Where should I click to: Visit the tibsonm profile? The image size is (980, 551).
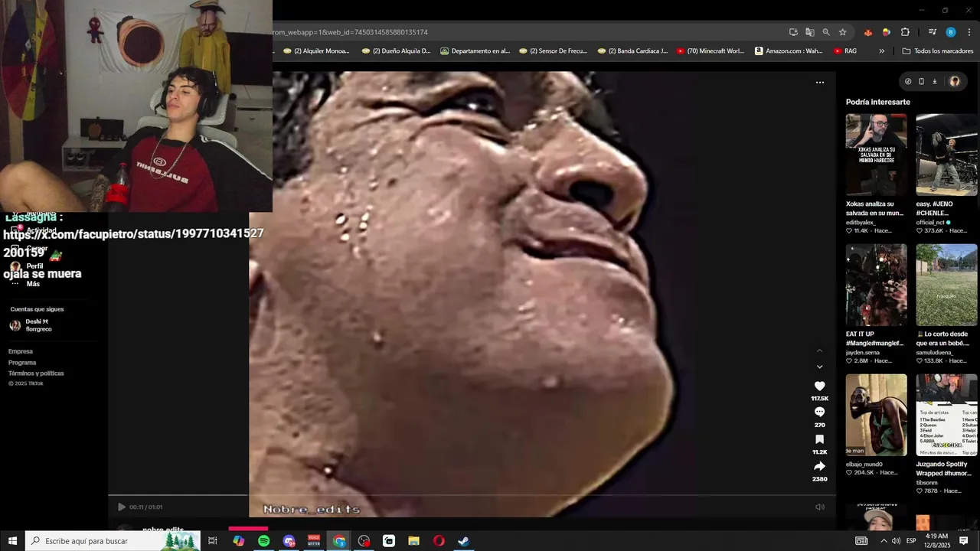pos(928,483)
